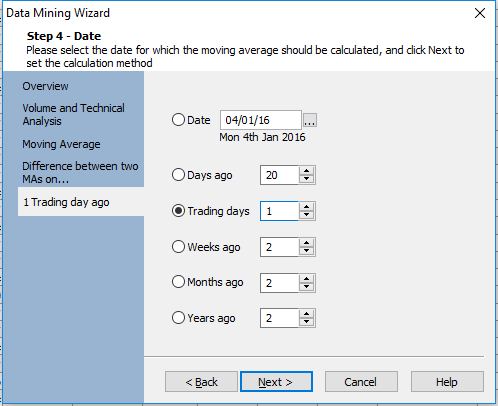Decrease Weeks ago spinner value
This screenshot has width=498, height=406.
pyautogui.click(x=306, y=251)
